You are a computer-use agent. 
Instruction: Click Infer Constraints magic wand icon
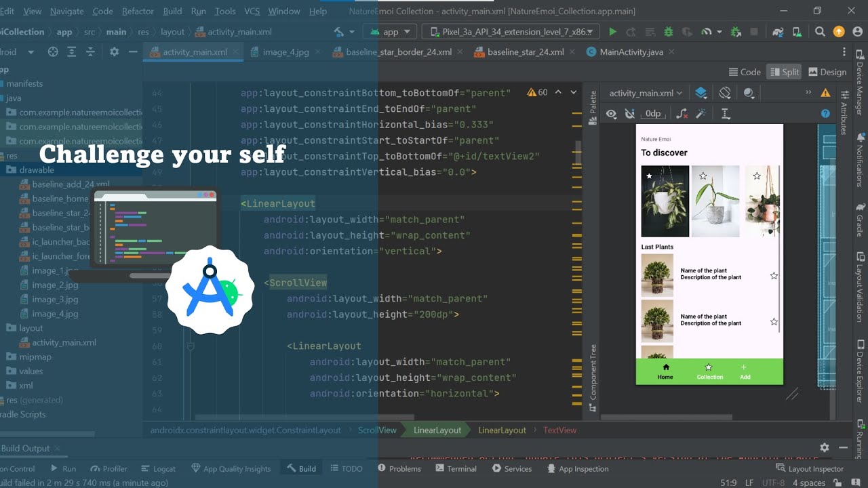(701, 114)
